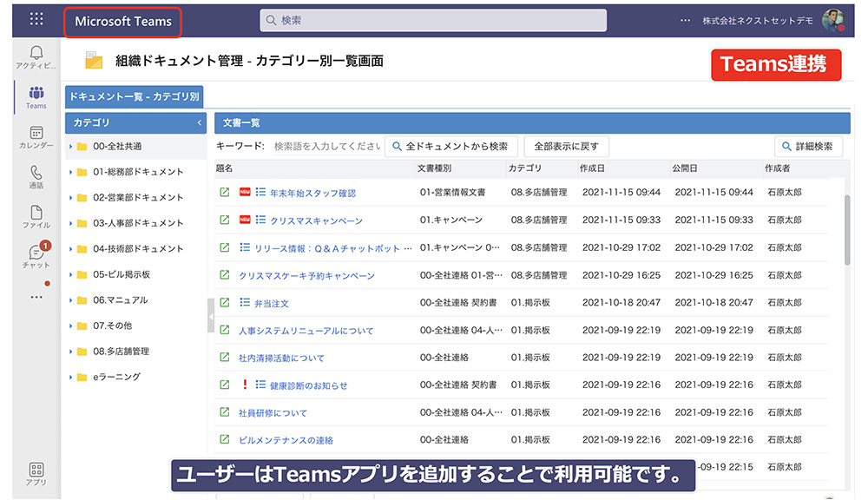Open the Apps store icon

coord(36,470)
